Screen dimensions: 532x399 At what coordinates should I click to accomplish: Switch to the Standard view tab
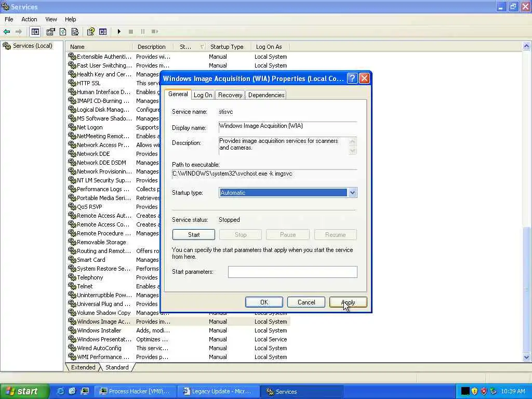[117, 367]
